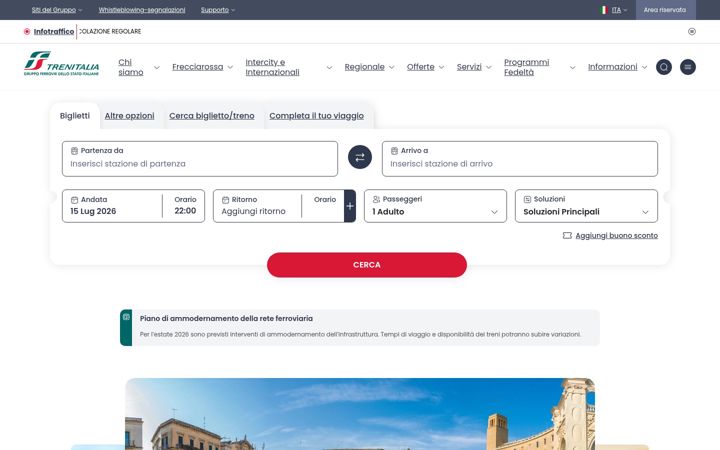720x450 pixels.
Task: Expand the Chi siamo menu chevron
Action: pos(157,68)
